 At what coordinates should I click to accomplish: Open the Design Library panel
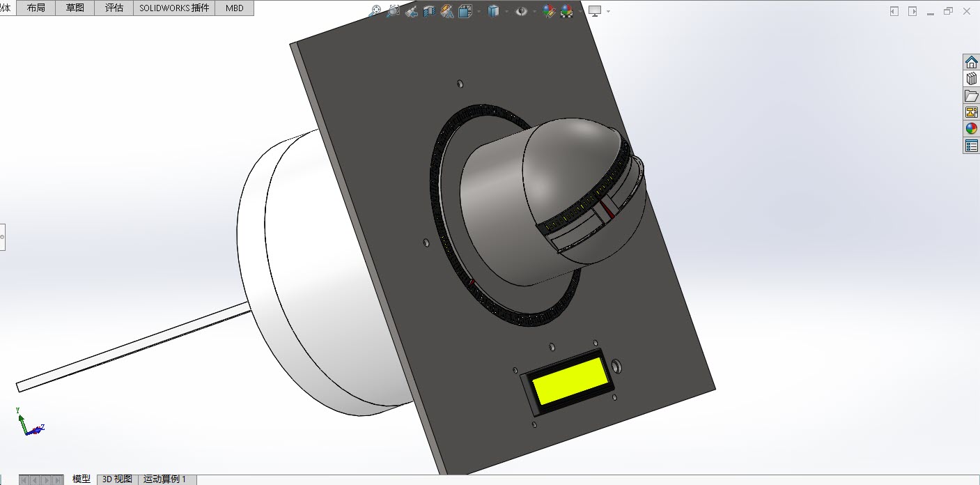point(971,79)
